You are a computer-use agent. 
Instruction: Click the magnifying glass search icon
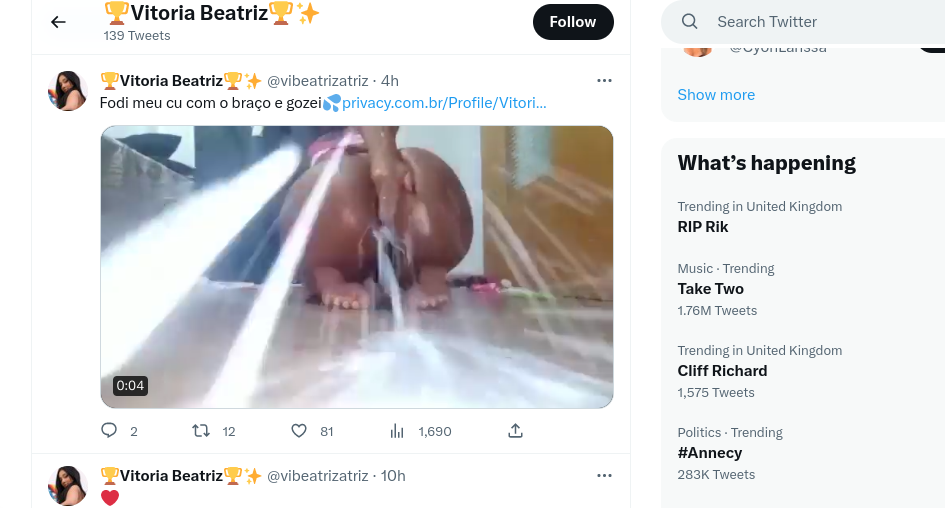pyautogui.click(x=690, y=22)
